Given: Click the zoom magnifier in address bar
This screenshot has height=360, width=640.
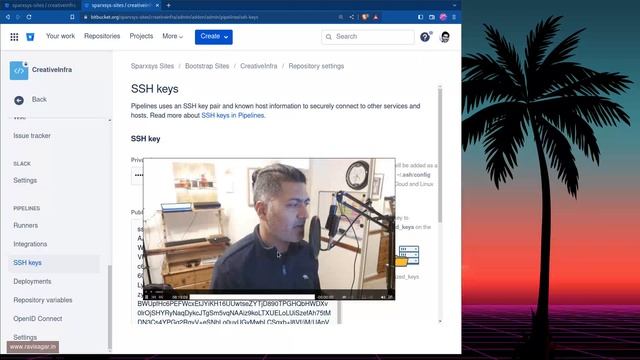Looking at the screenshot, I should (x=341, y=17).
